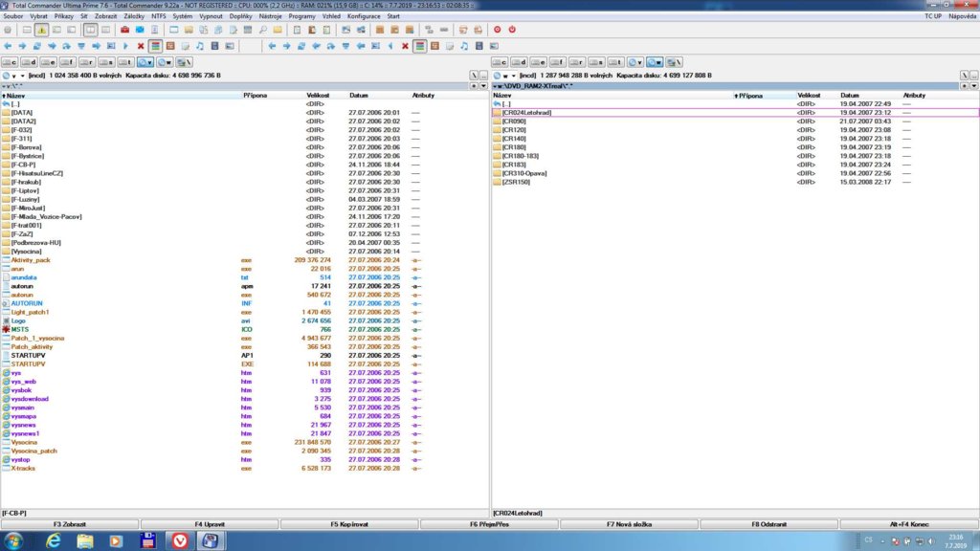Open the Zobrazit menu
980x551 pixels.
tap(105, 16)
